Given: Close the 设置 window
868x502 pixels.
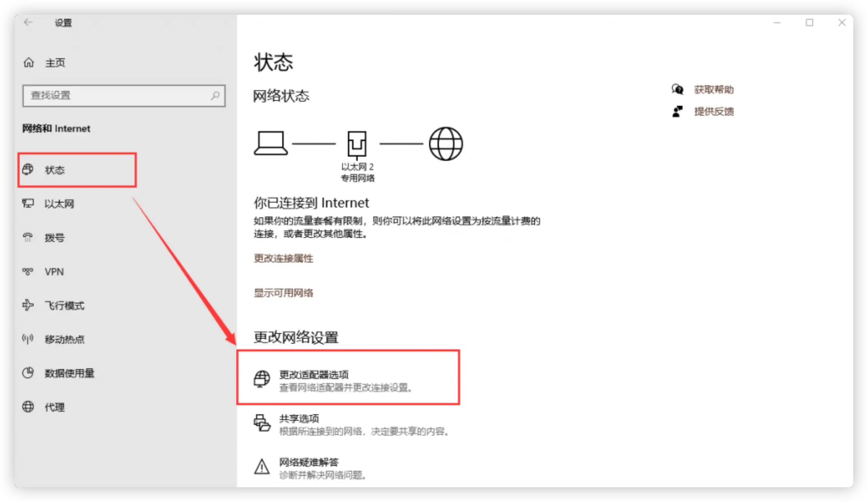Looking at the screenshot, I should pos(842,23).
